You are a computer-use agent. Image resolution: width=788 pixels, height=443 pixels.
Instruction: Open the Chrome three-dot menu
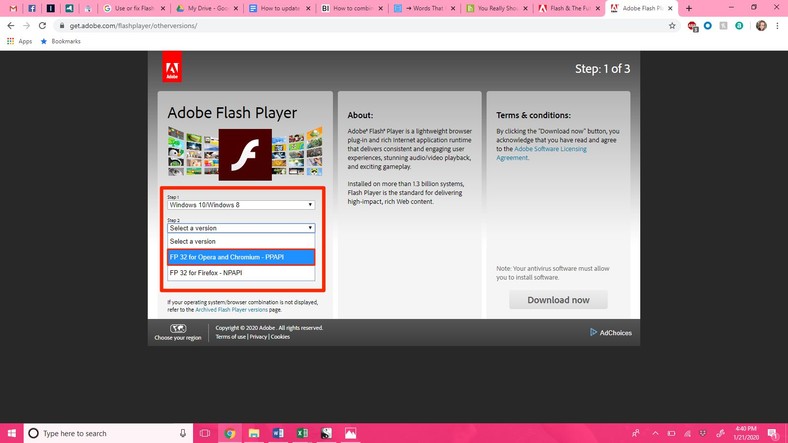(x=777, y=26)
